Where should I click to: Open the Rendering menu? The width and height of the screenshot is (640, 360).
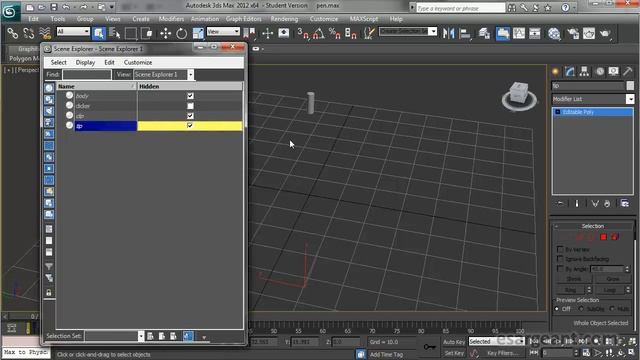[x=284, y=19]
